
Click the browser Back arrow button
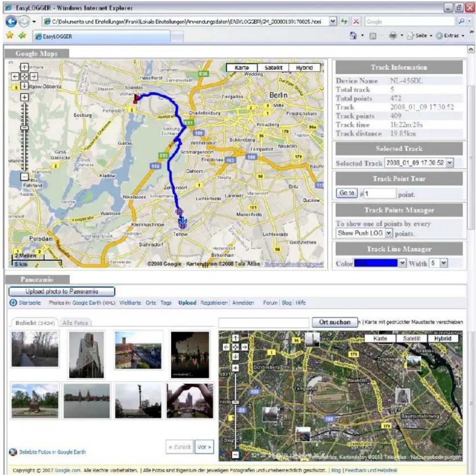[11, 21]
